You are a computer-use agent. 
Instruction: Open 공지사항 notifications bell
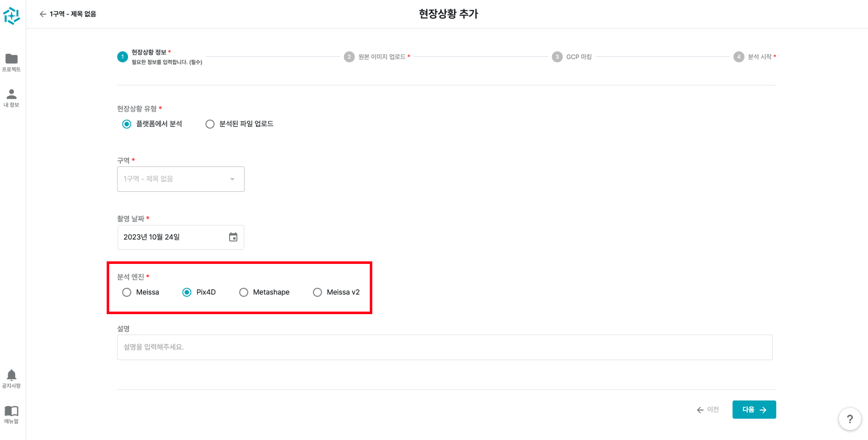(x=11, y=379)
